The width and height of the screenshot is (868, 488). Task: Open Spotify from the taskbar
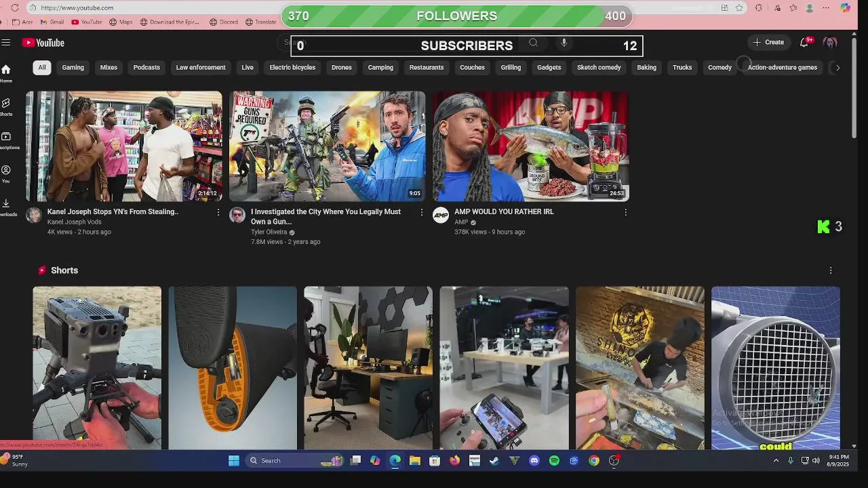pyautogui.click(x=554, y=461)
